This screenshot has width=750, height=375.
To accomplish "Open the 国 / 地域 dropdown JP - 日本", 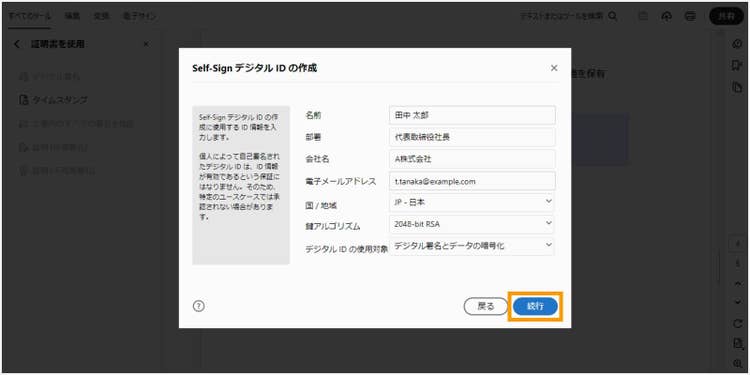I will point(472,202).
